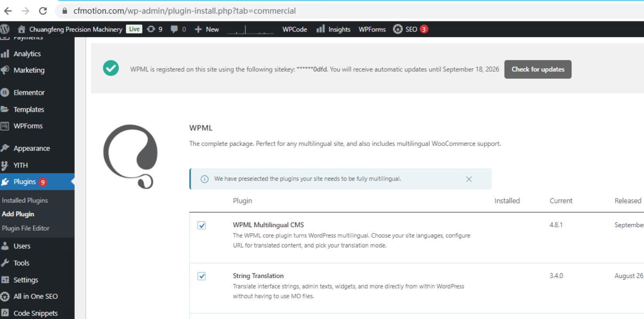Viewport: 644px width, 319px height.
Task: Click the Plugins plug icon
Action: (5, 182)
